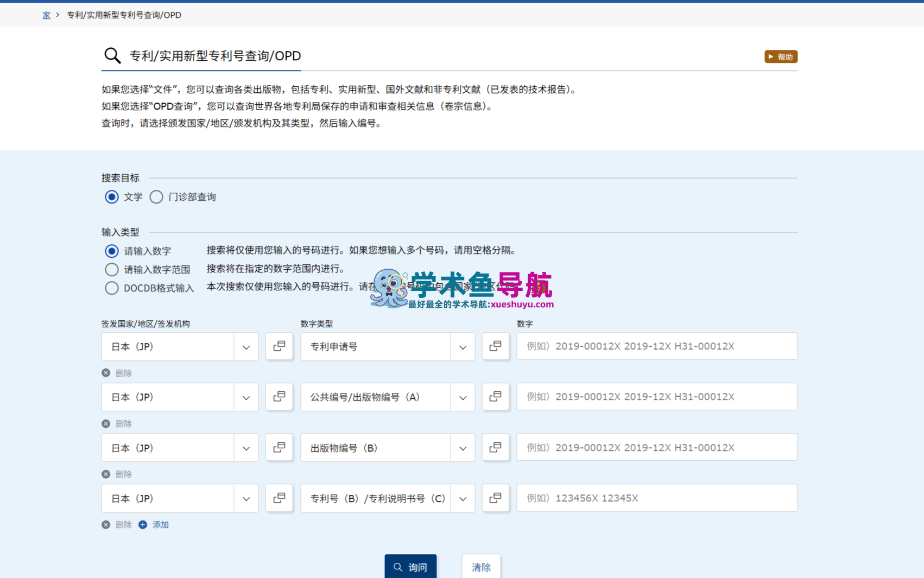Expand the 专利申请号 number type dropdown

388,347
